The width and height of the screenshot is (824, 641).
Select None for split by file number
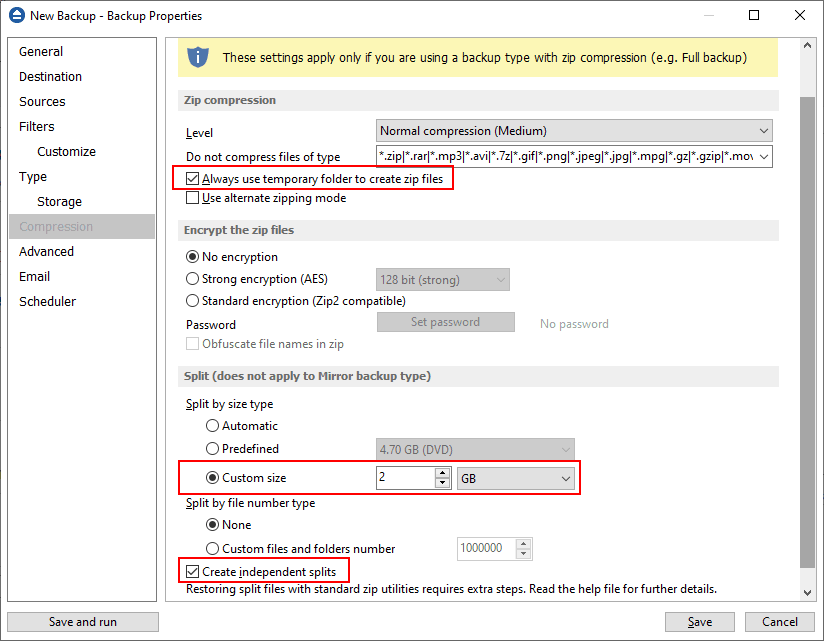[x=212, y=525]
